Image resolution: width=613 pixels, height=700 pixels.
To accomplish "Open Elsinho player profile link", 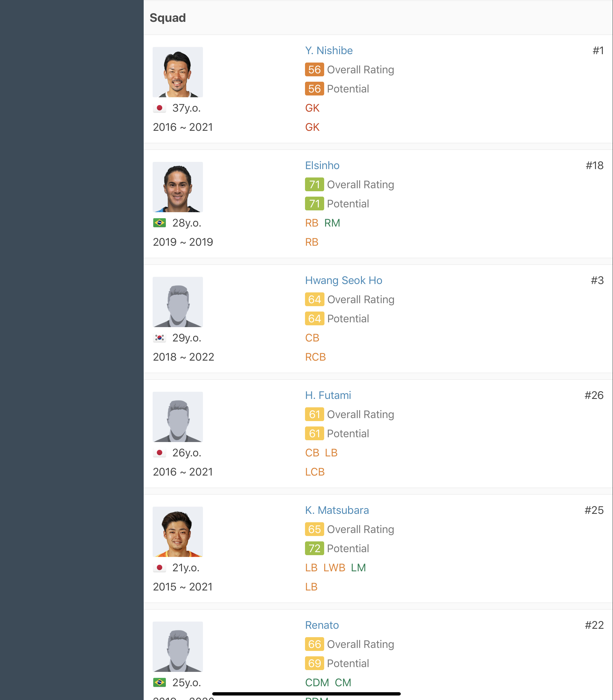I will pos(322,165).
